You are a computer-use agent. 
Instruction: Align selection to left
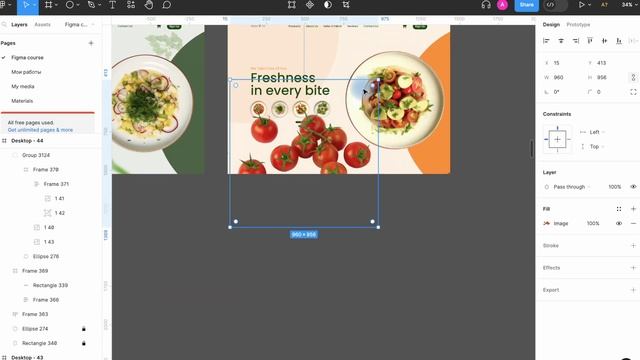click(x=546, y=41)
